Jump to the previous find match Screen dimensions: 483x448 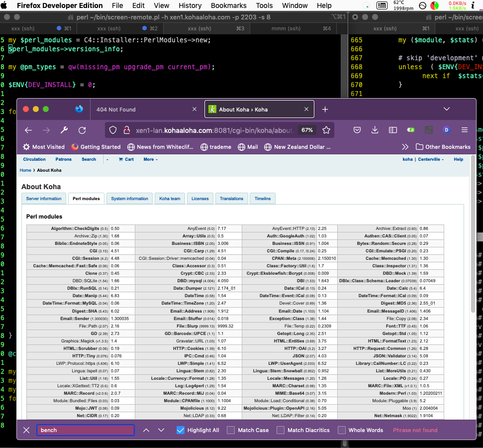pyautogui.click(x=146, y=430)
